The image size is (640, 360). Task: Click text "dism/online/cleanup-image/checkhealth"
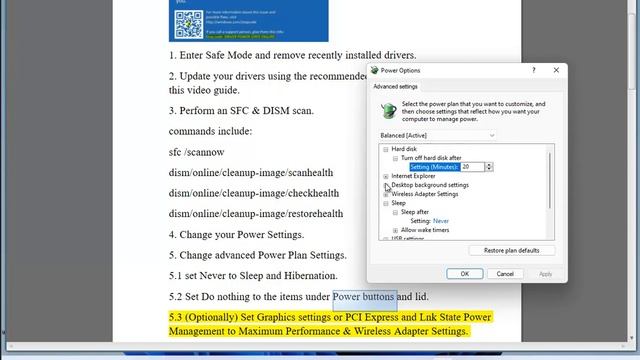click(253, 193)
